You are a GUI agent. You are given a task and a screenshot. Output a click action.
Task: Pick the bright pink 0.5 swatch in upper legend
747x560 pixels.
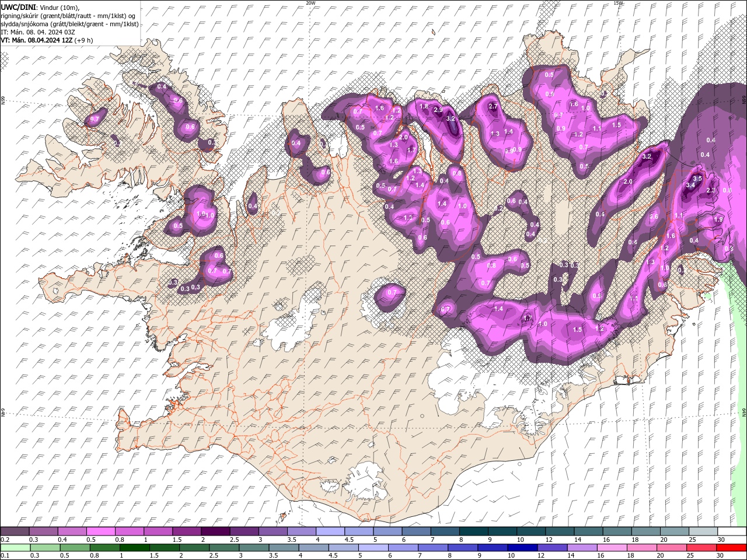pyautogui.click(x=100, y=531)
